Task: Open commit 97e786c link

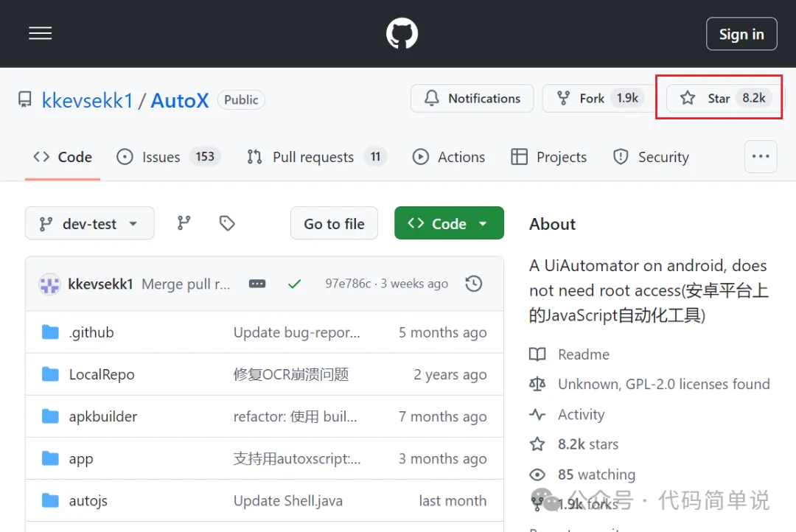Action: 348,283
